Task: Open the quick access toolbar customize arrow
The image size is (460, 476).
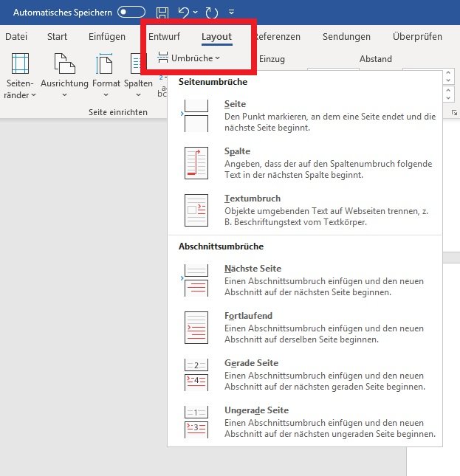Action: 232,13
